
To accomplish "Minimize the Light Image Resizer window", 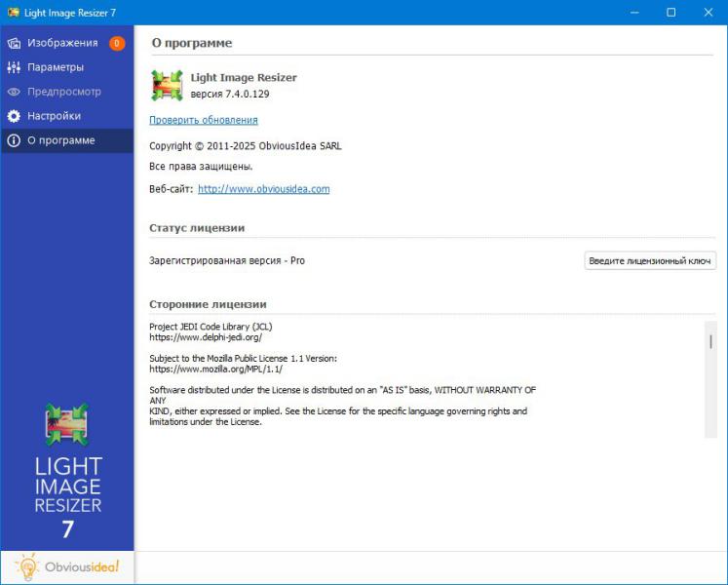I will click(635, 12).
